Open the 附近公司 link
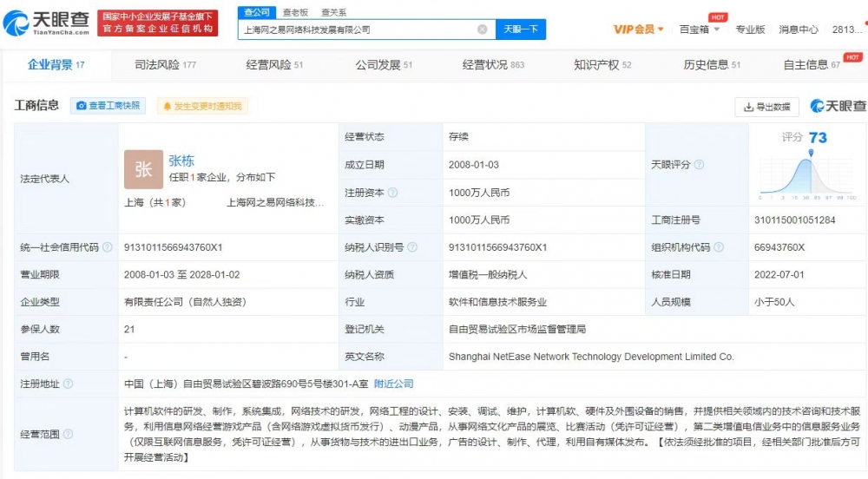 [x=393, y=384]
